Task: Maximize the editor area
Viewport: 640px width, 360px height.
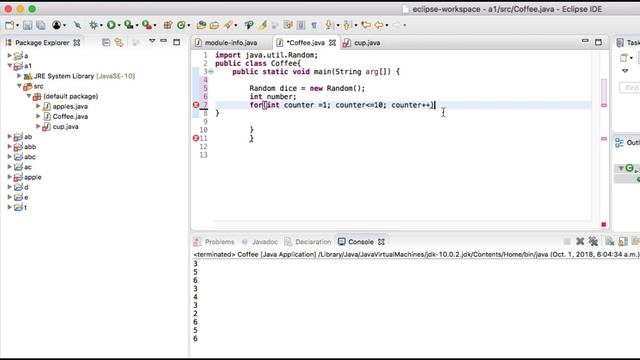Action: (598, 42)
